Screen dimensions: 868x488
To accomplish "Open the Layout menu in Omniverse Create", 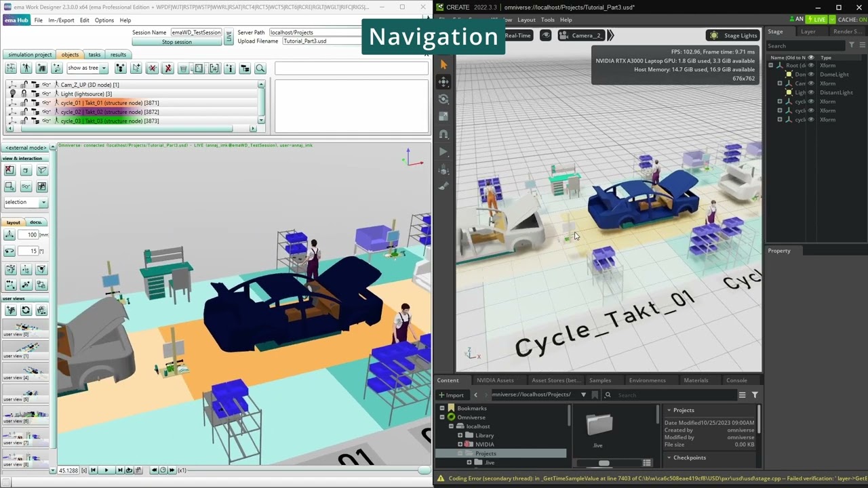I will tap(526, 20).
